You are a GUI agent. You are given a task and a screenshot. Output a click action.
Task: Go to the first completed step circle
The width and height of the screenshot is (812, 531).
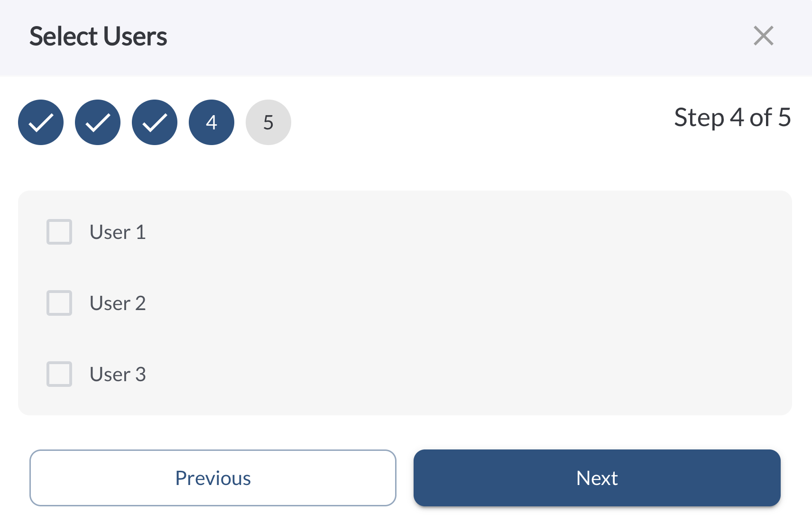[x=41, y=122]
